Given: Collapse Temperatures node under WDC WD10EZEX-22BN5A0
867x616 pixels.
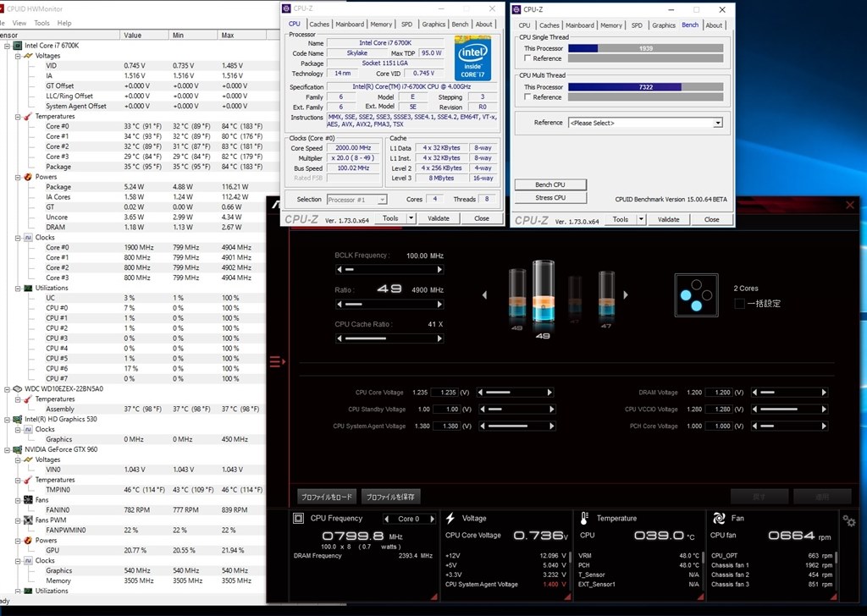Looking at the screenshot, I should 18,399.
